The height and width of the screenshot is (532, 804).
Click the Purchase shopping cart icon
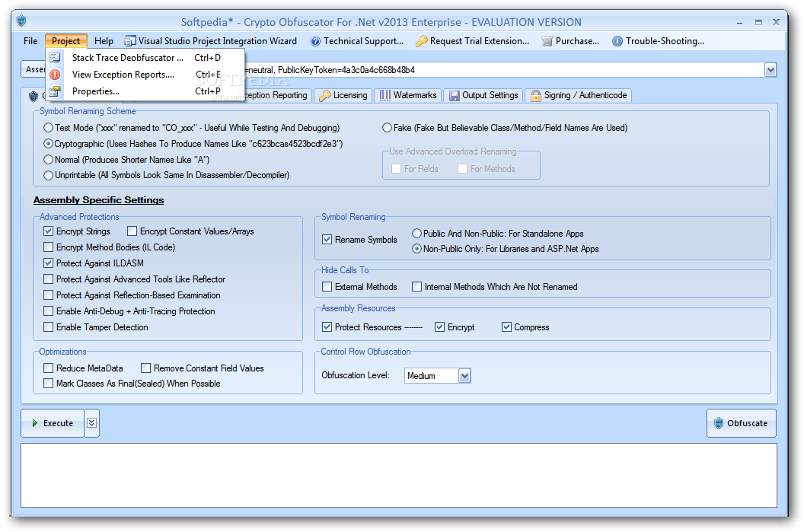[547, 41]
